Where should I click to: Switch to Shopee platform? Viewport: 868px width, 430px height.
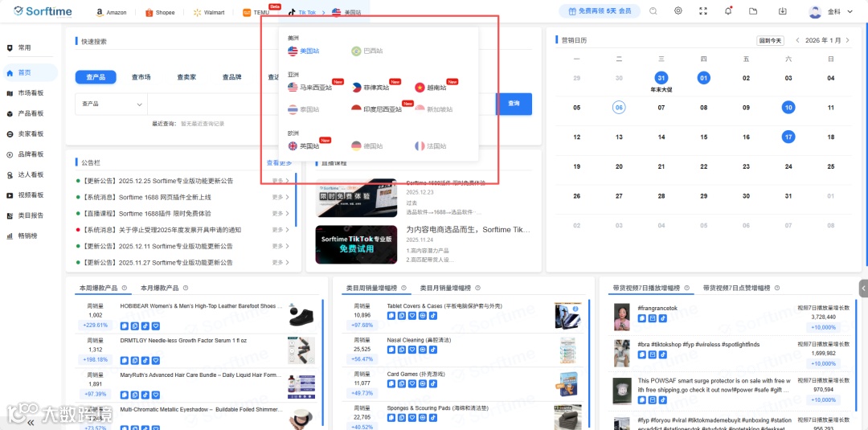[160, 12]
